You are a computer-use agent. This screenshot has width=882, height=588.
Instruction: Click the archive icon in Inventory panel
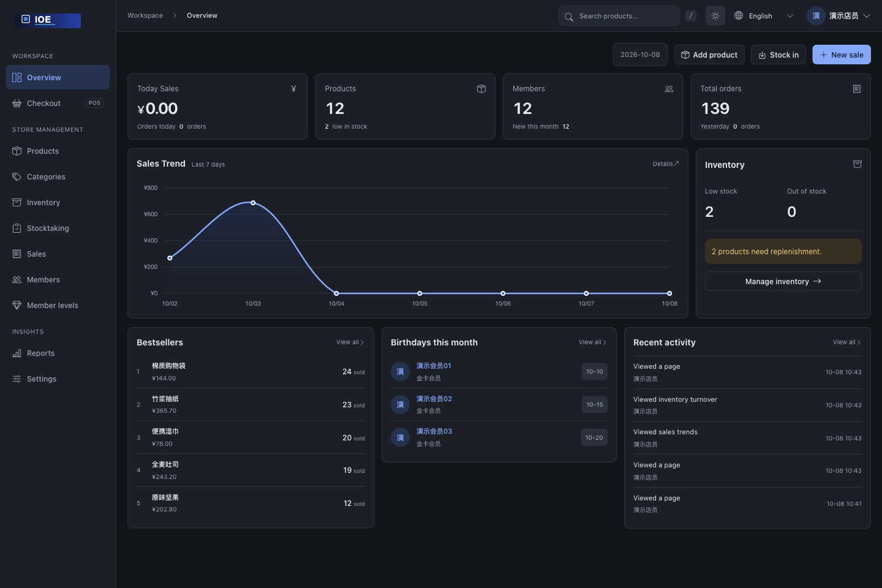click(858, 164)
